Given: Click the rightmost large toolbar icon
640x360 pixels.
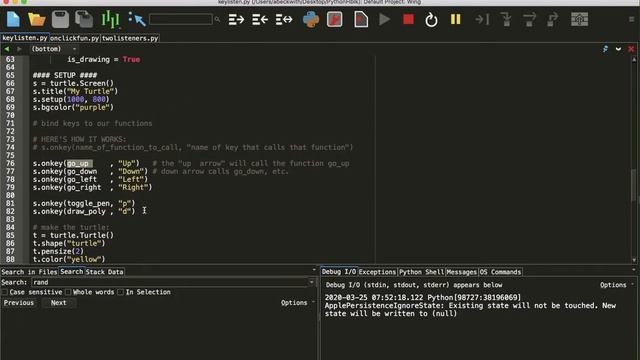Looking at the screenshot, I should pos(579,19).
